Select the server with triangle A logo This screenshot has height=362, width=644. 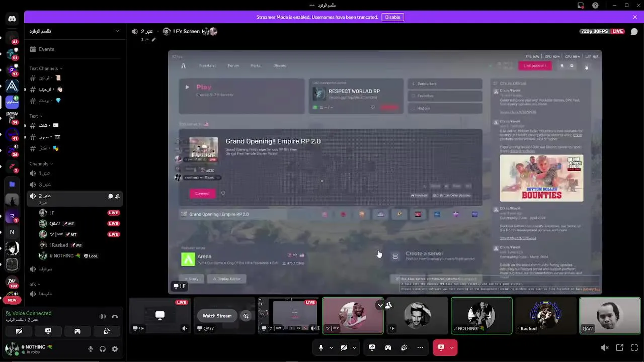(12, 86)
